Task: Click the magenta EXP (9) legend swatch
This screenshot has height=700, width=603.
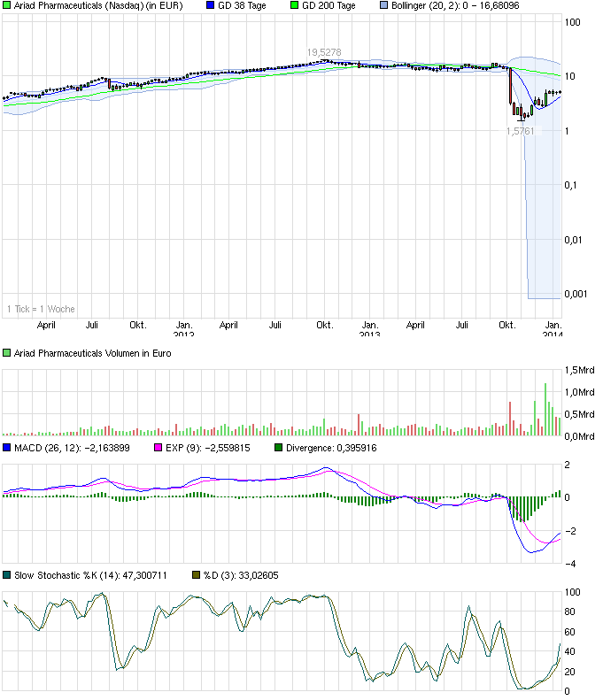Action: [159, 448]
